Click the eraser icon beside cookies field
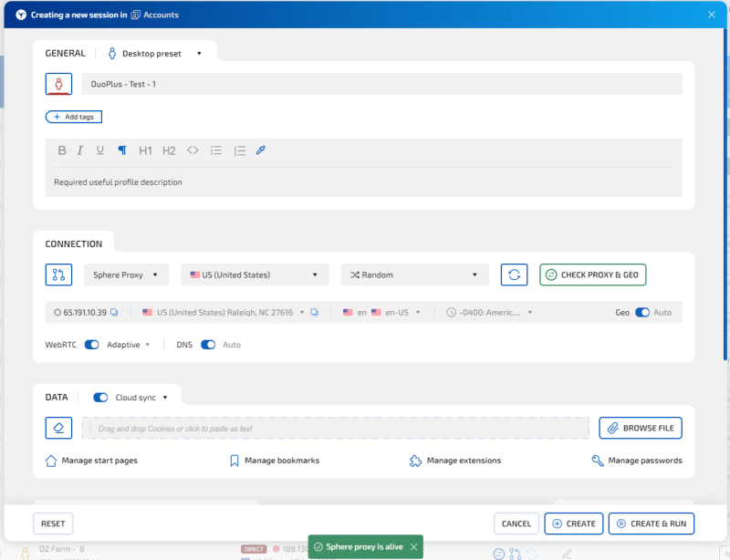730x560 pixels. [58, 427]
